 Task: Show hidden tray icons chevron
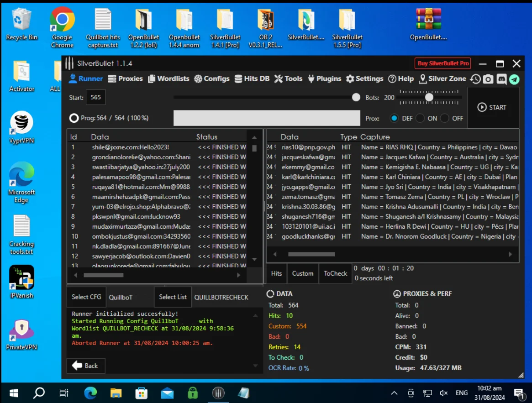point(394,393)
